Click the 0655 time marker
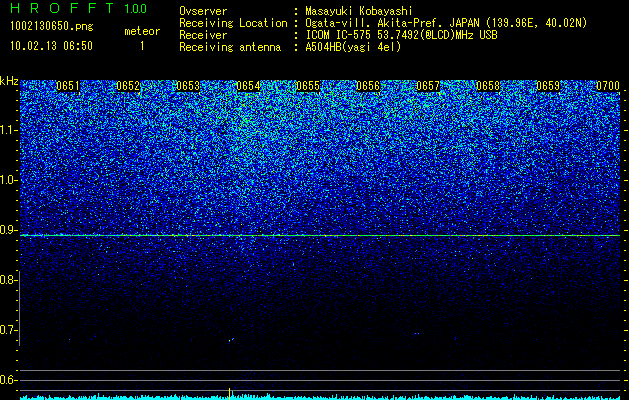This screenshot has width=629, height=400. pos(308,86)
